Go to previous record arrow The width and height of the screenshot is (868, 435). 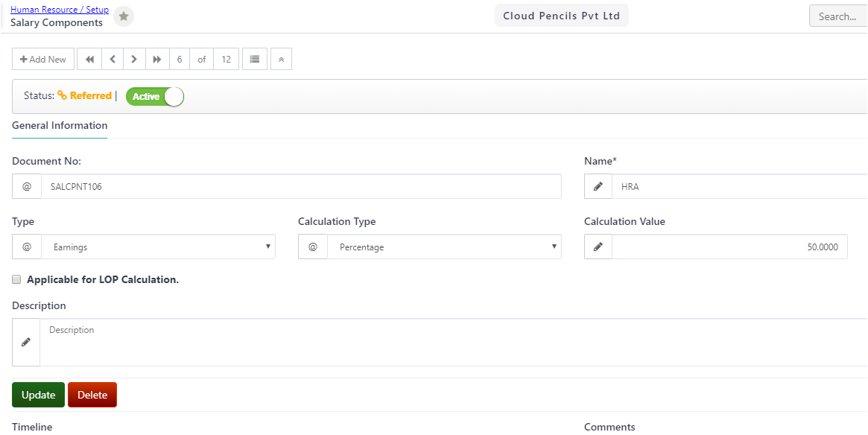[x=113, y=60]
